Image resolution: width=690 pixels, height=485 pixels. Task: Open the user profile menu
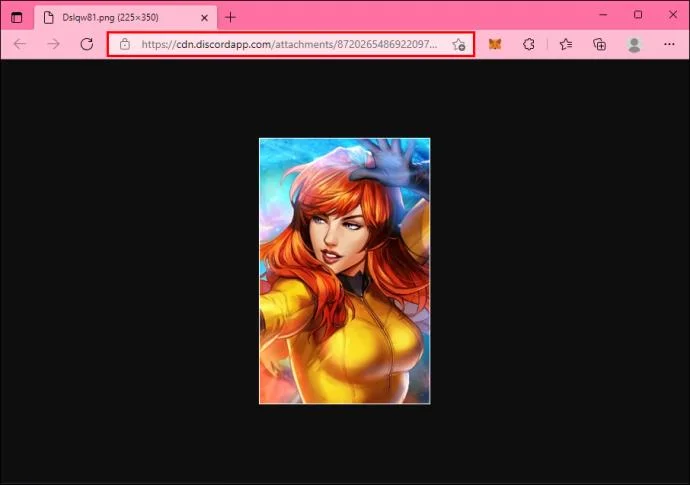(634, 44)
